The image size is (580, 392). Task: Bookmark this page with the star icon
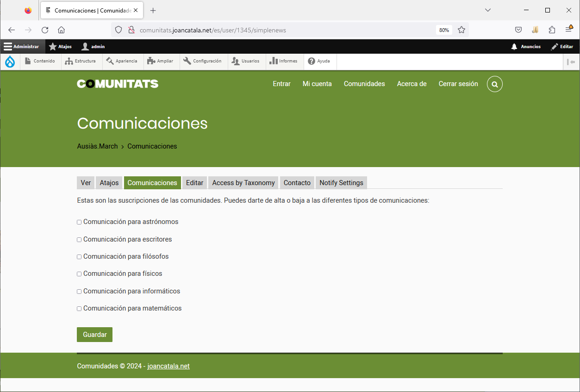coord(461,30)
